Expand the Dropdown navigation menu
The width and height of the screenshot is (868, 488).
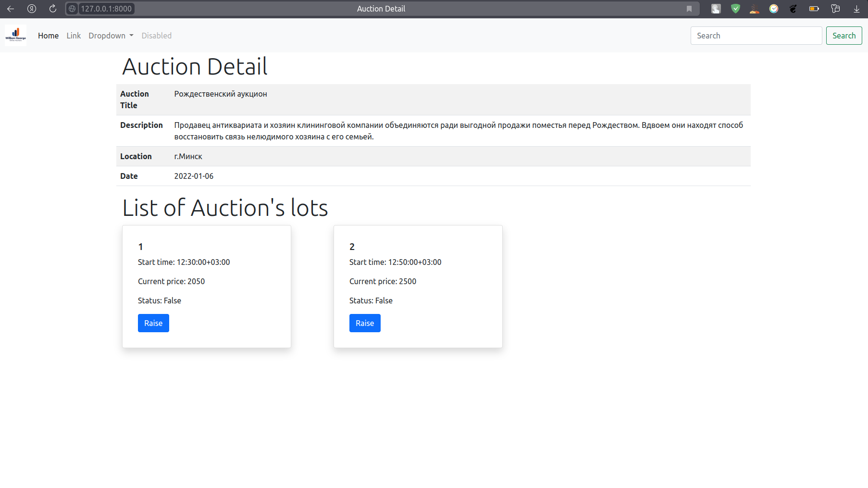pyautogui.click(x=111, y=36)
